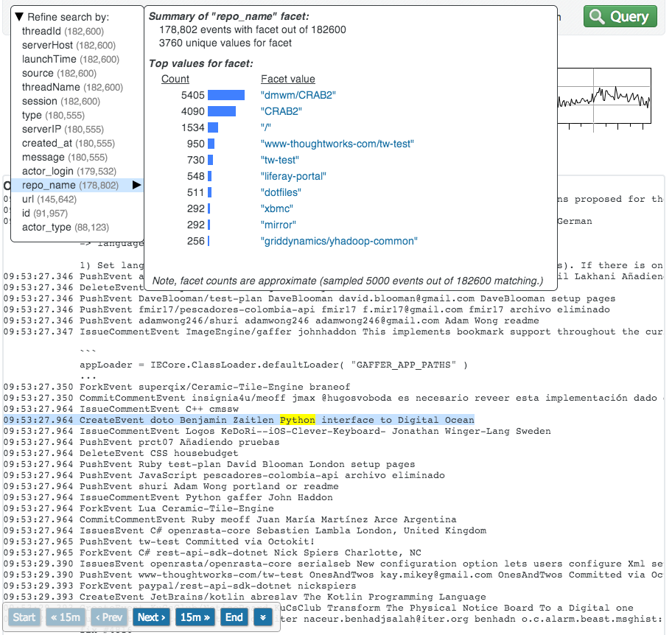The image size is (672, 635).
Task: Filter by "xbmc" facet value
Action: (x=277, y=208)
